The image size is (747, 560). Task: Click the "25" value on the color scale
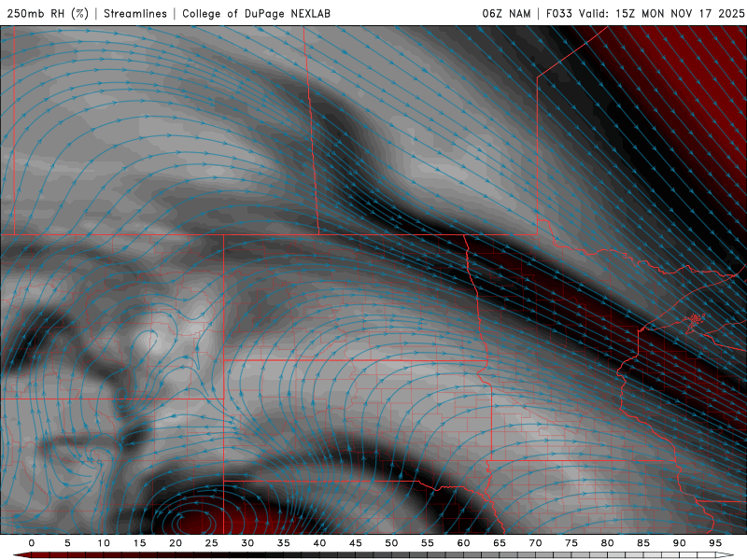tap(212, 543)
